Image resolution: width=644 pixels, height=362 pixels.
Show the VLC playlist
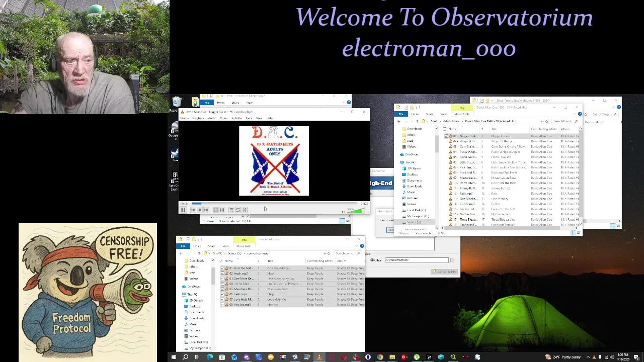click(231, 210)
